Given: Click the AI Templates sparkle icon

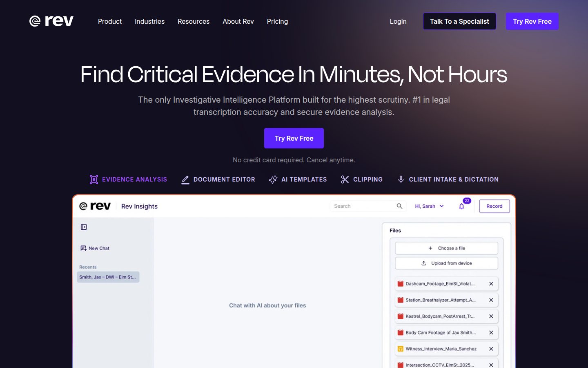Looking at the screenshot, I should point(273,180).
